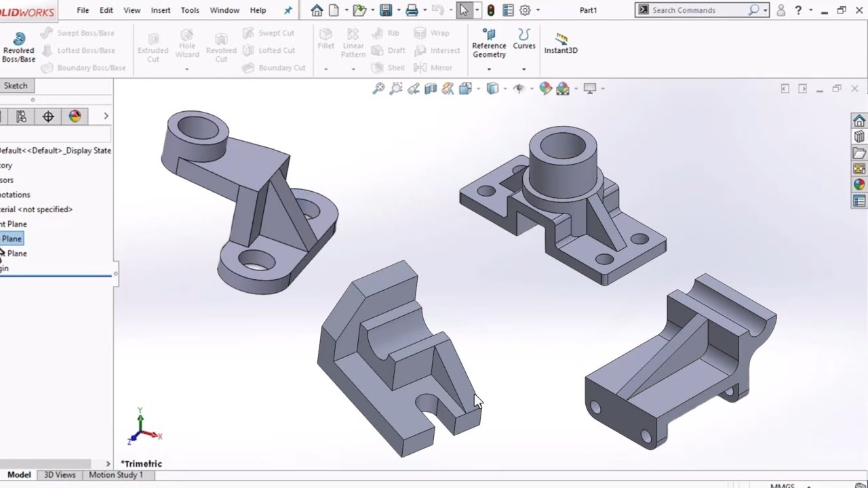This screenshot has width=868, height=488.
Task: Open the File menu
Action: point(83,10)
